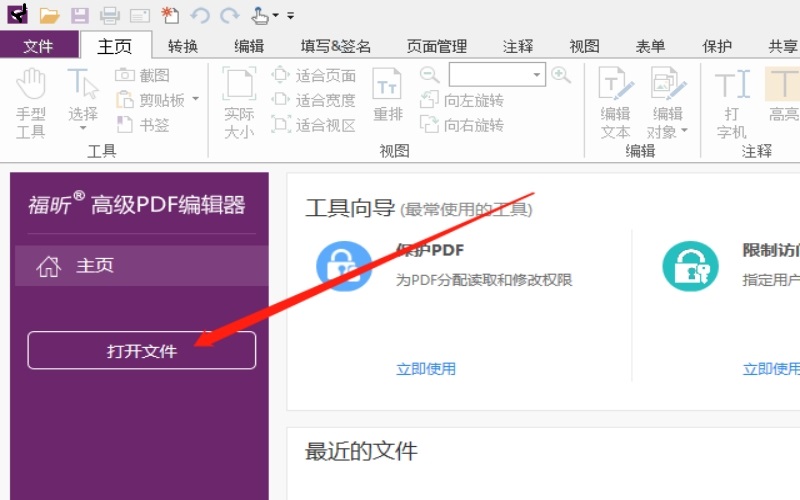This screenshot has width=800, height=500.
Task: Click the teal 限制访问 lock icon
Action: [x=690, y=266]
